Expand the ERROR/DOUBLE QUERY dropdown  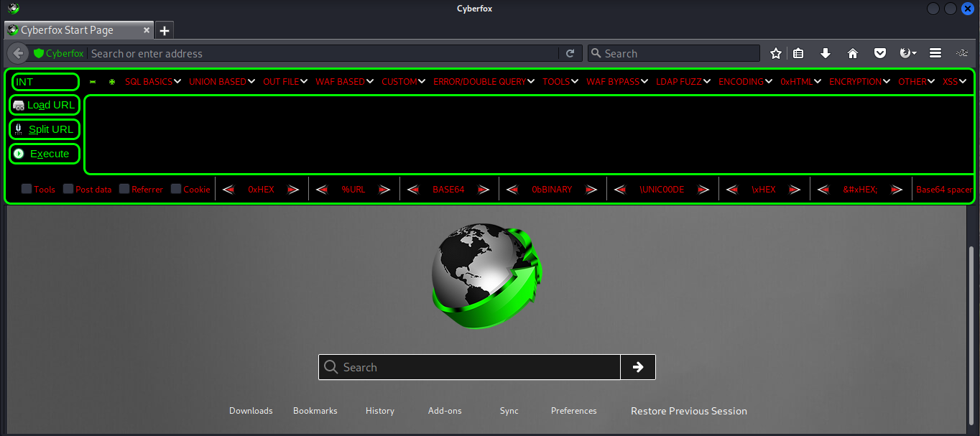484,82
